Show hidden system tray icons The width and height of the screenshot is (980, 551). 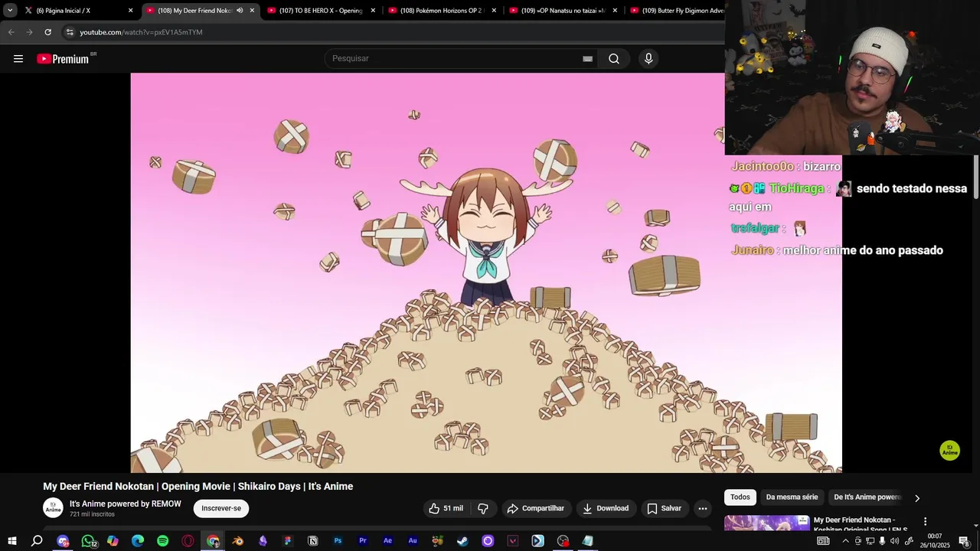click(x=846, y=541)
